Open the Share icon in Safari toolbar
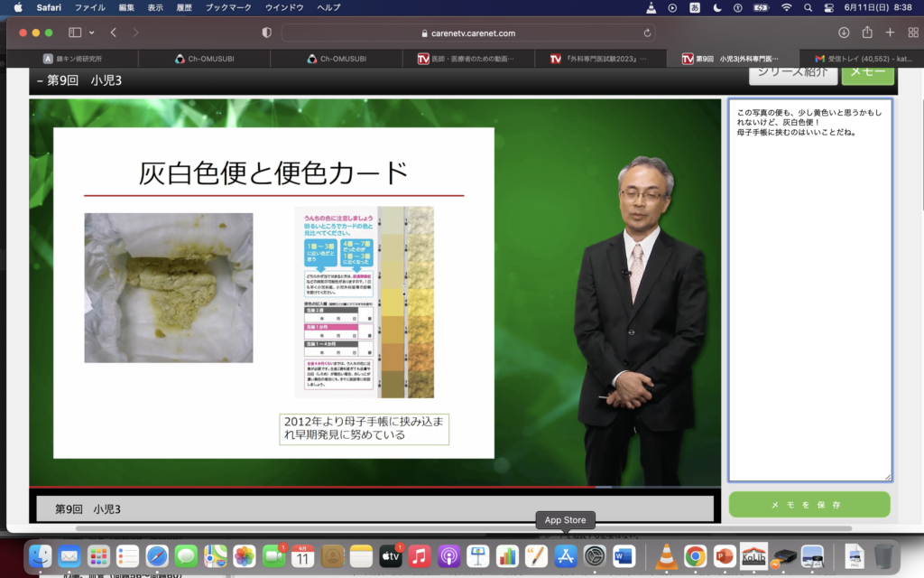This screenshot has width=924, height=578. tap(867, 33)
